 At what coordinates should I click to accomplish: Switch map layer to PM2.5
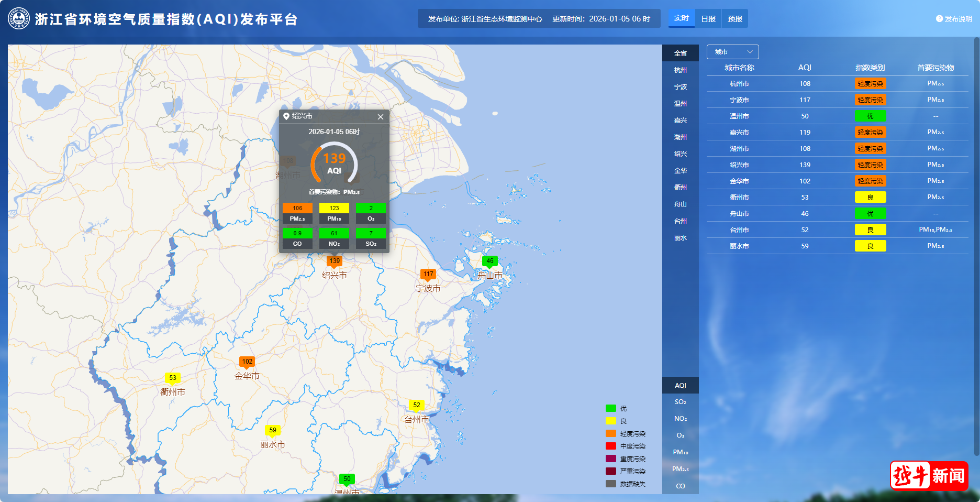[680, 469]
